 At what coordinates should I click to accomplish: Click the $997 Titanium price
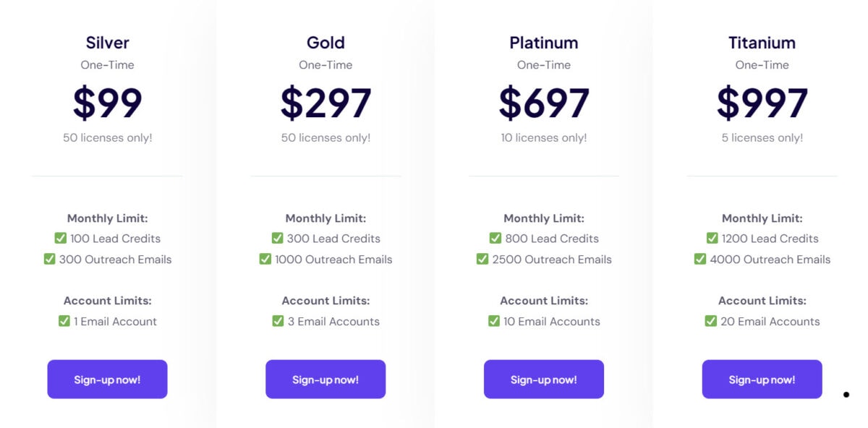click(762, 101)
